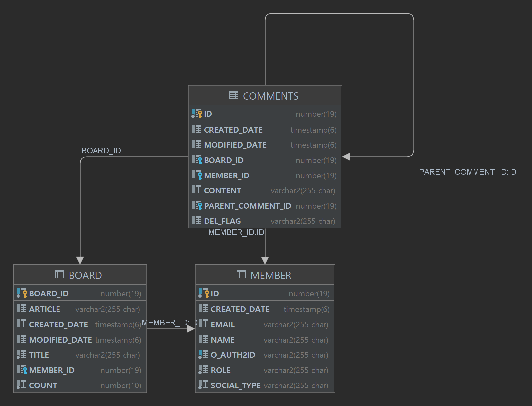532x406 pixels.
Task: Select PARENT_COMMENT_ID column in COMMENTS
Action: tap(265, 206)
